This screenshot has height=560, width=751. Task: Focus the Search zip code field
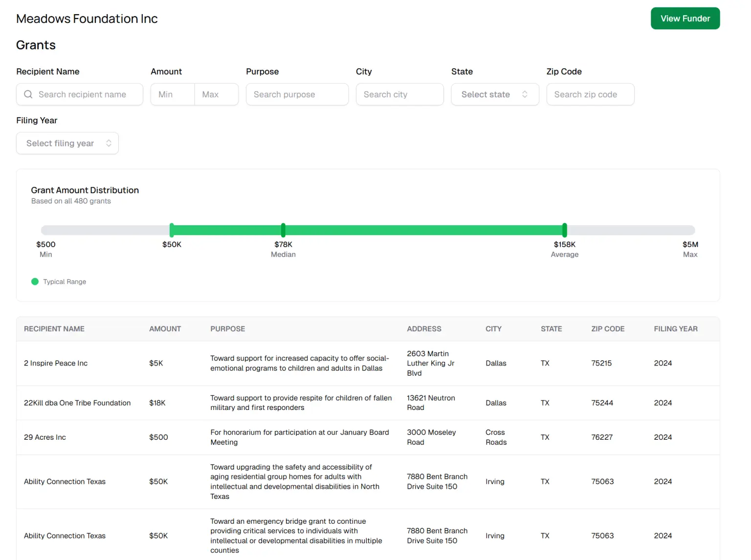coord(590,94)
